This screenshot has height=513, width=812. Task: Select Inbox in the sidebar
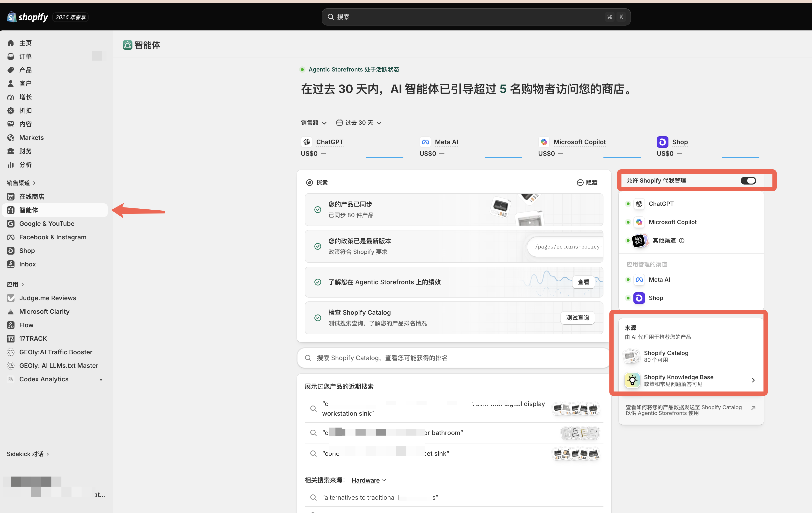[x=55, y=264]
